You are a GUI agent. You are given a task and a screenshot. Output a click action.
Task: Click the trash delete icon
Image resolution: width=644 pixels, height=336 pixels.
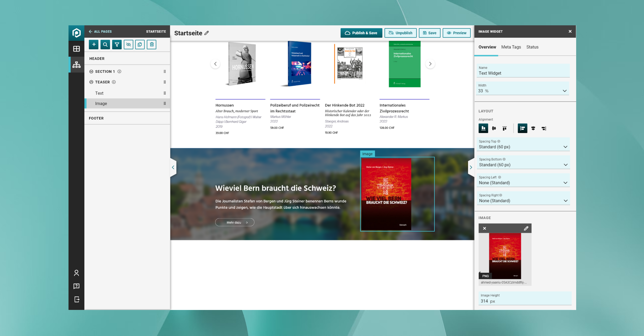(x=152, y=45)
